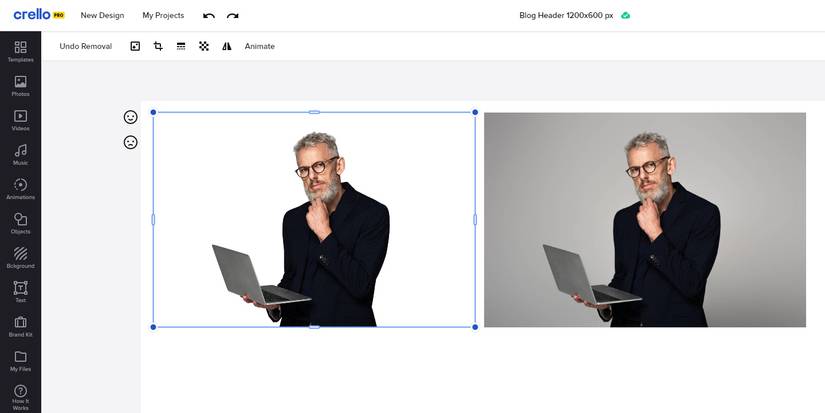Click Undo Removal button
The image size is (825, 413).
(86, 46)
